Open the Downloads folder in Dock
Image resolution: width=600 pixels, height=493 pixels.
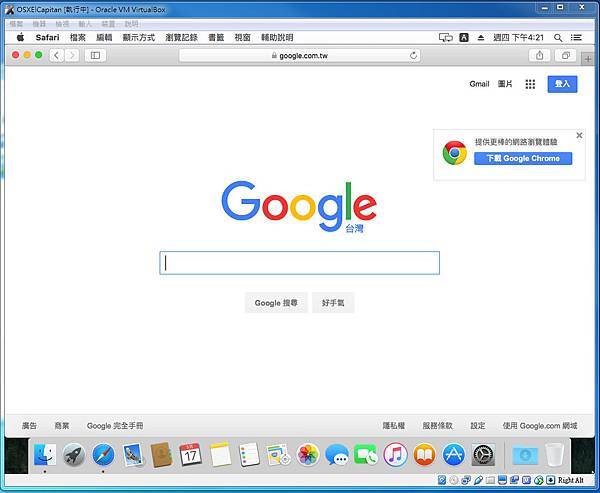tap(525, 455)
